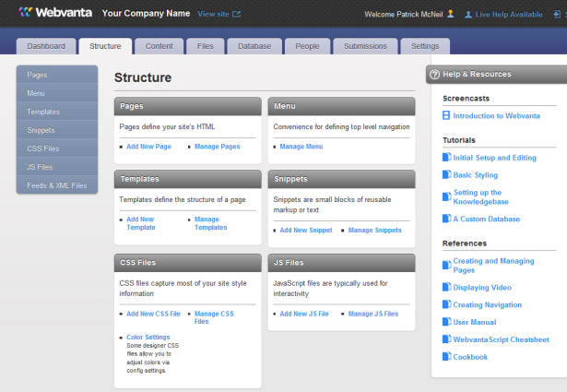The height and width of the screenshot is (392, 567).
Task: Click the Manage Pages link
Action: pos(217,147)
